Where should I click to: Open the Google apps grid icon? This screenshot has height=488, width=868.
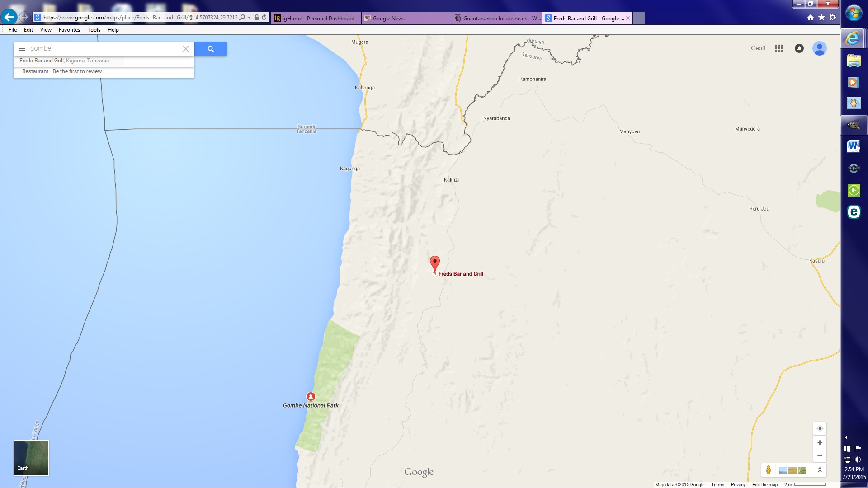point(779,48)
